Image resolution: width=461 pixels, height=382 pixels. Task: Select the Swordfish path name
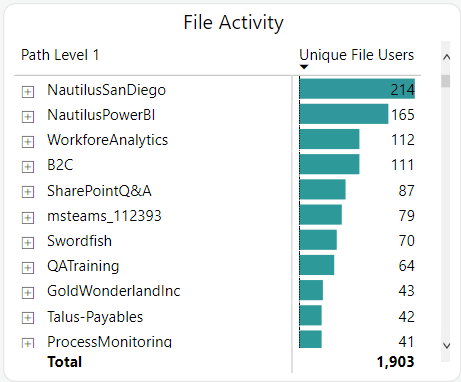coord(79,241)
